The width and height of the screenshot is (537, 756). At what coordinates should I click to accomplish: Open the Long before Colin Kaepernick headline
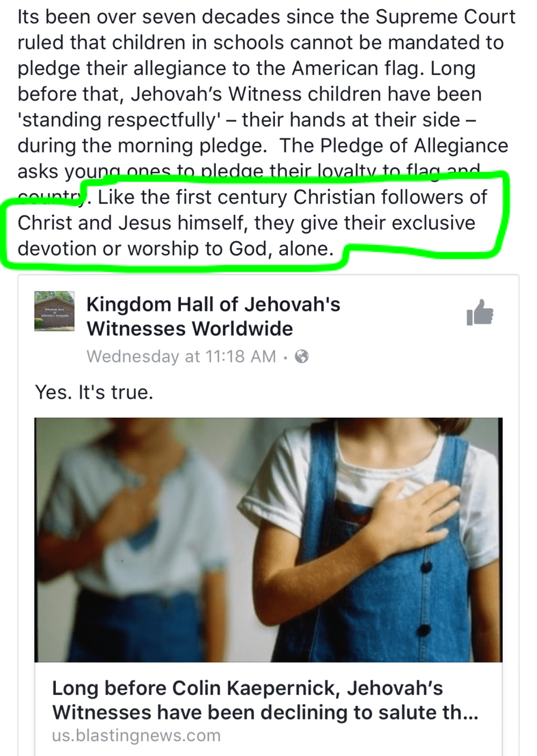point(265,700)
